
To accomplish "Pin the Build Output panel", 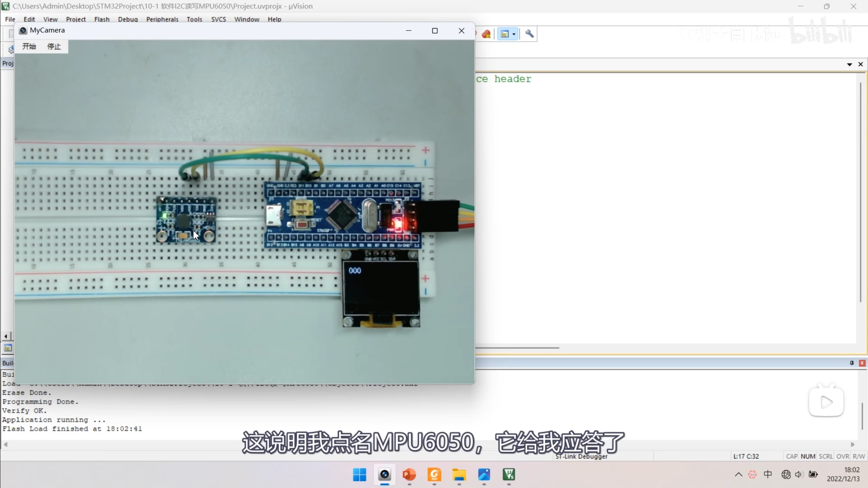I will coord(851,363).
